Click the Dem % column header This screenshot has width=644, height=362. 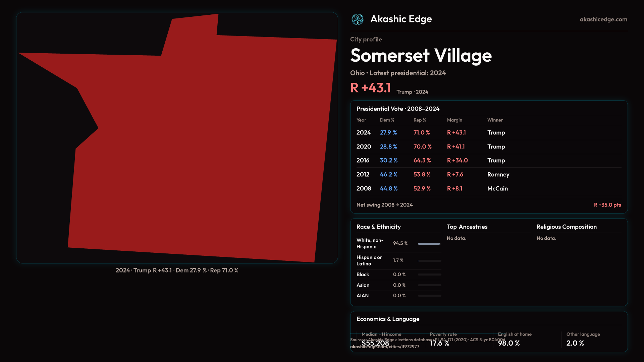(x=387, y=120)
